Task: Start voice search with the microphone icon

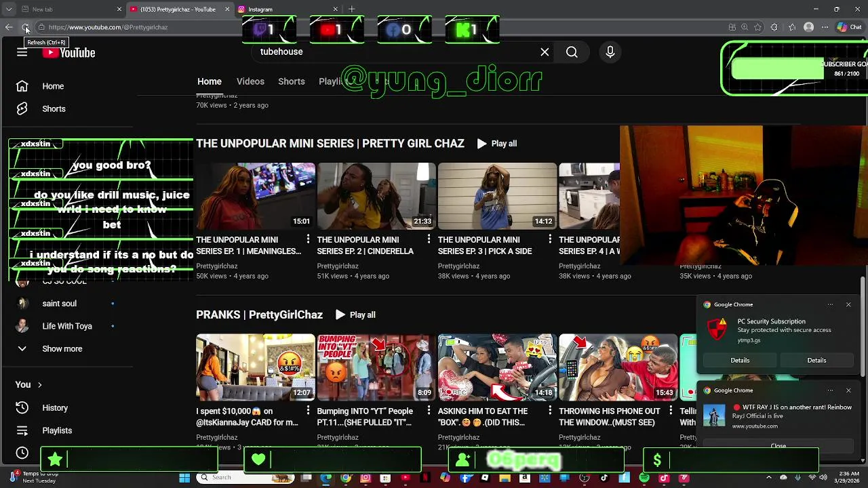Action: point(610,52)
